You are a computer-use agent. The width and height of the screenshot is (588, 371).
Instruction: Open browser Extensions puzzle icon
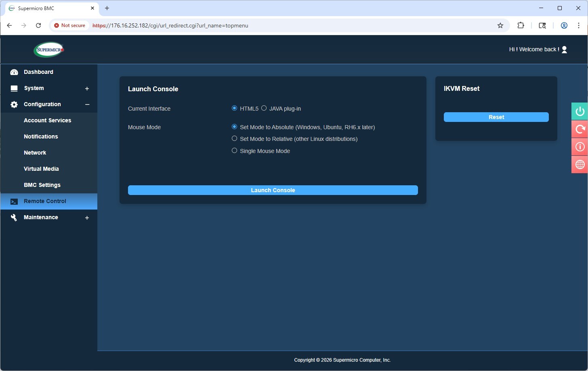coord(521,25)
